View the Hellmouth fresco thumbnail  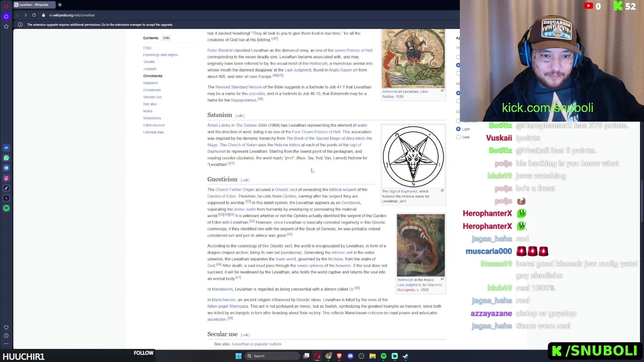click(x=421, y=245)
